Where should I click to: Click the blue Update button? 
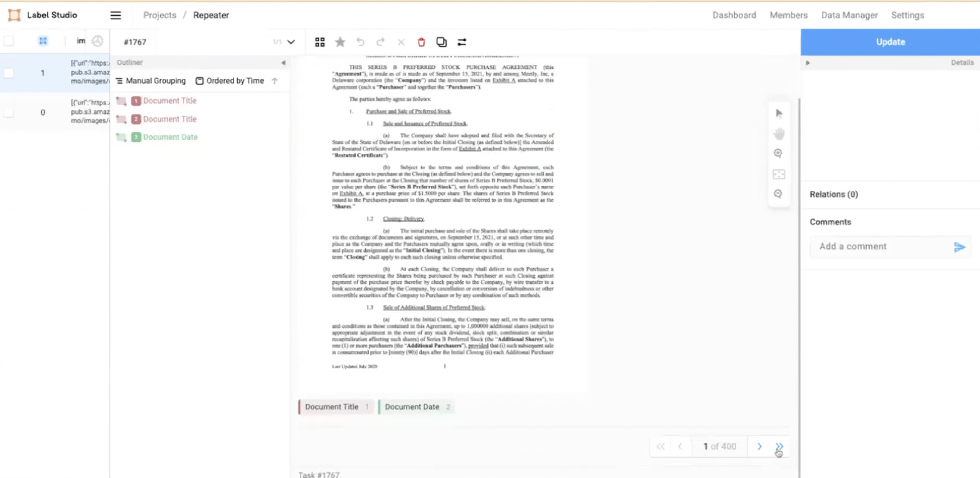click(890, 42)
